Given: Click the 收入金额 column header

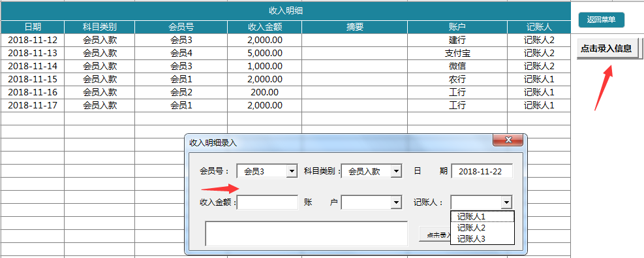Looking at the screenshot, I should [265, 27].
